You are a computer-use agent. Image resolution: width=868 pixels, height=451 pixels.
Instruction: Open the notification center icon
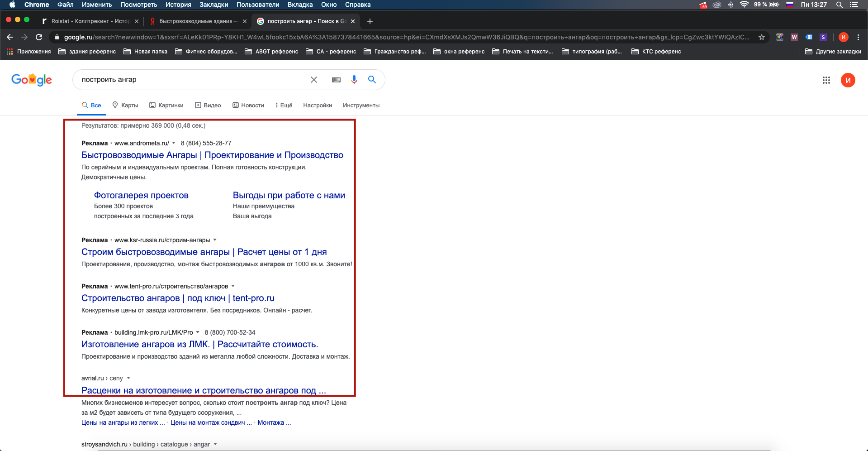coord(854,5)
